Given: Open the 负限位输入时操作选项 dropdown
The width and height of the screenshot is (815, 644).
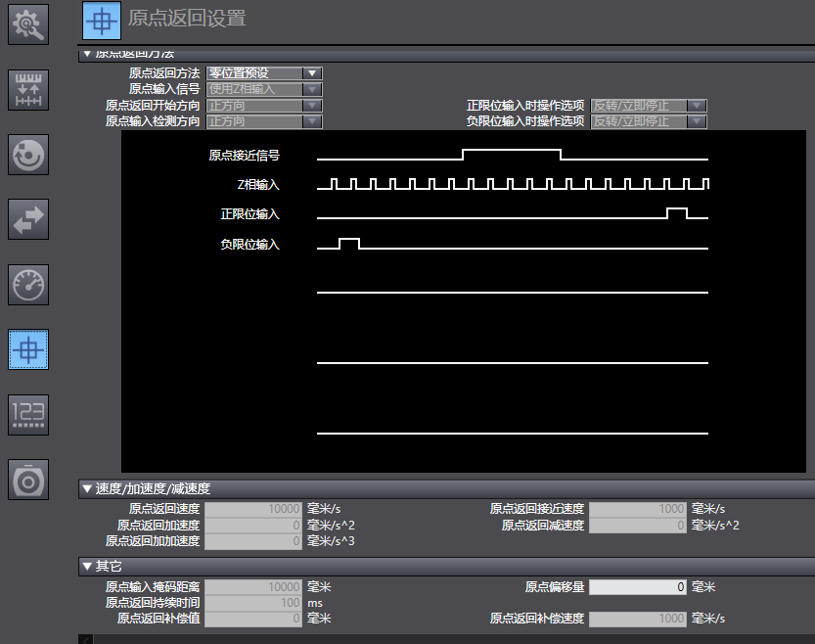Looking at the screenshot, I should click(648, 121).
